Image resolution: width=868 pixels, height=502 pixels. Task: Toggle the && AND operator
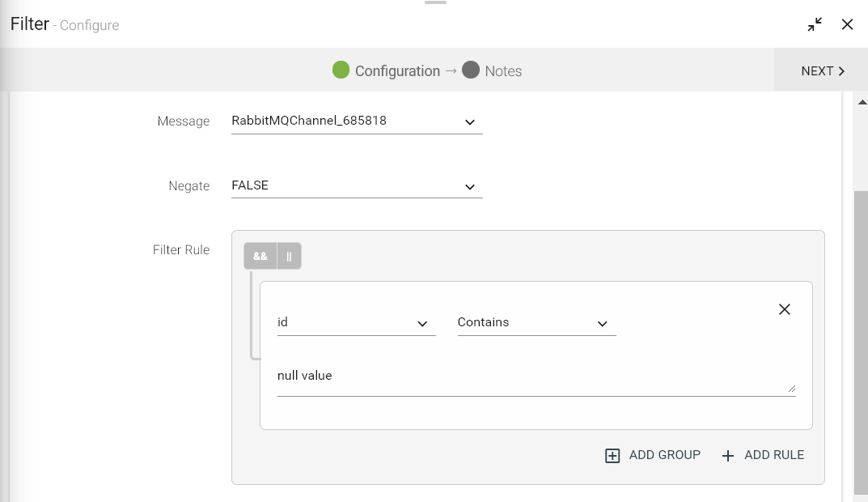click(260, 256)
